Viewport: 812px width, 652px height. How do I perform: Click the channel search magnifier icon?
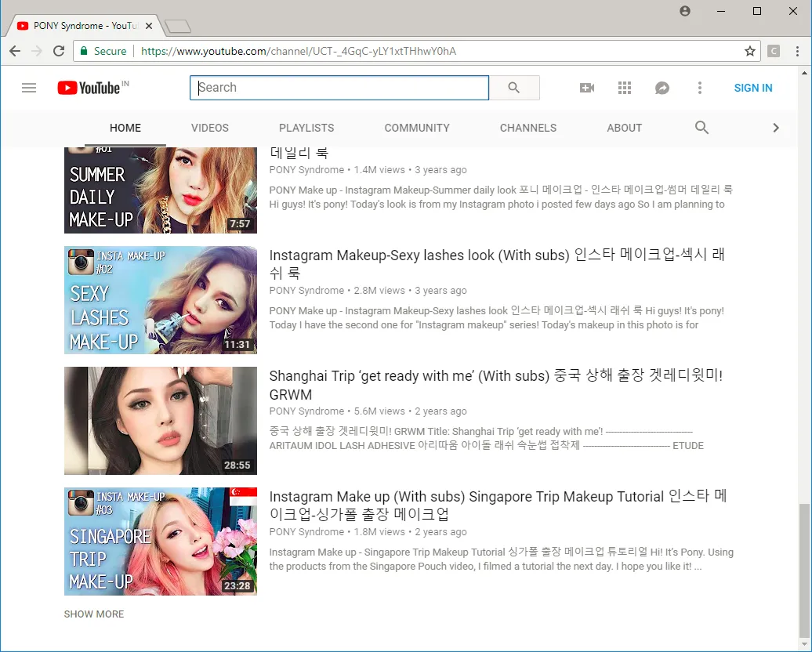coord(701,128)
